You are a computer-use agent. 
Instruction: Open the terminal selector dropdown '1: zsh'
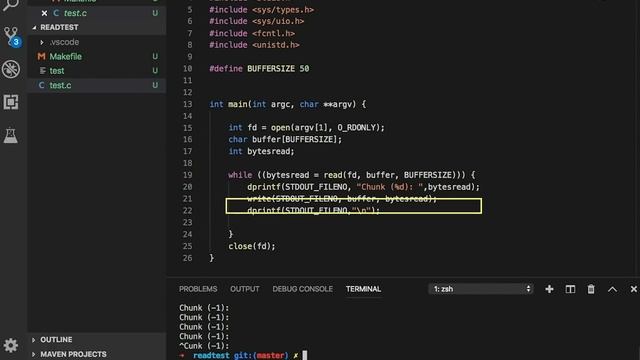click(x=481, y=289)
